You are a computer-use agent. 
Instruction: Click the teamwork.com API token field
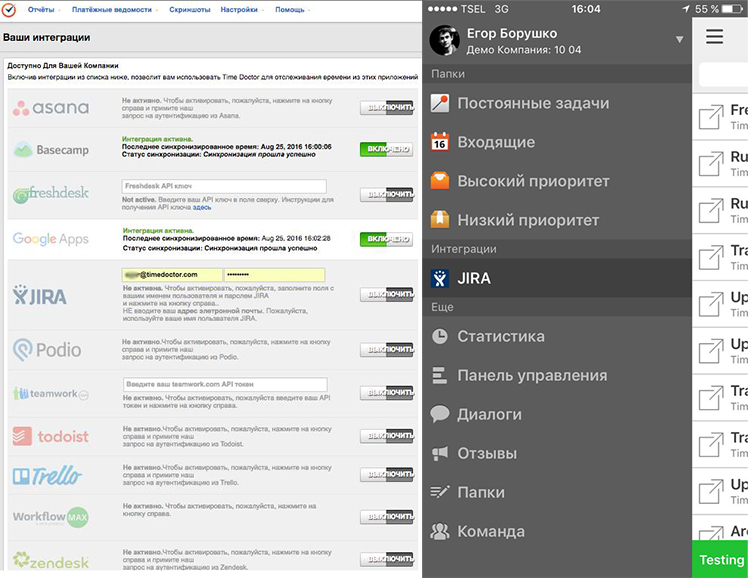[x=225, y=384]
